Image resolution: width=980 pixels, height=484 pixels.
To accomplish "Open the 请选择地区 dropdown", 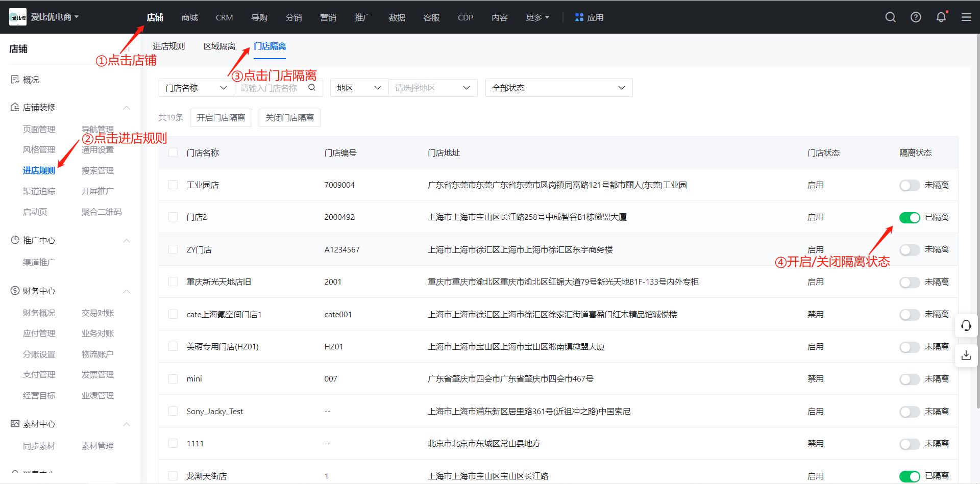I will pos(433,88).
